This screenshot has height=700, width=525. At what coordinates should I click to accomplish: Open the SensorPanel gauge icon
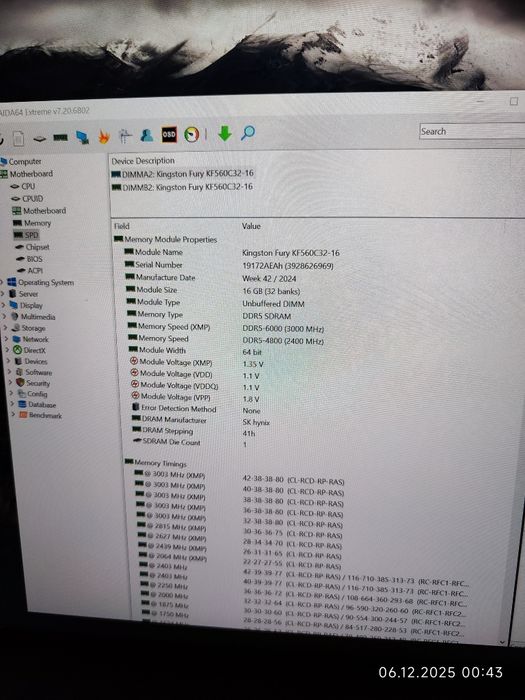[x=192, y=134]
